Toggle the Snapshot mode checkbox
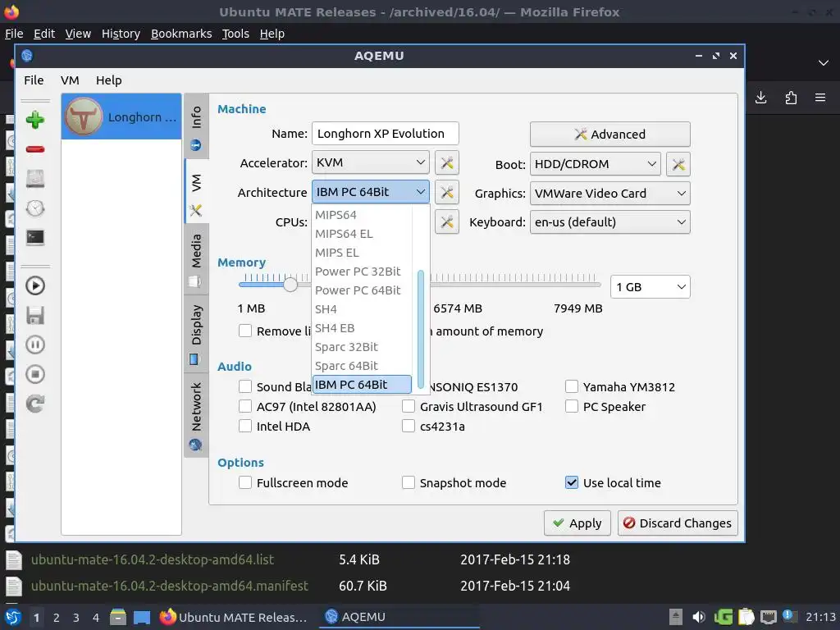 (409, 482)
